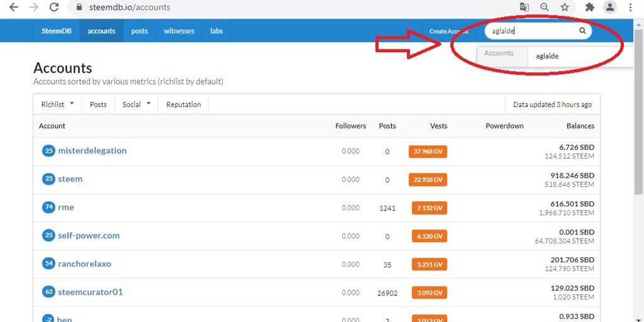Click the padlock site info icon

[x=80, y=7]
